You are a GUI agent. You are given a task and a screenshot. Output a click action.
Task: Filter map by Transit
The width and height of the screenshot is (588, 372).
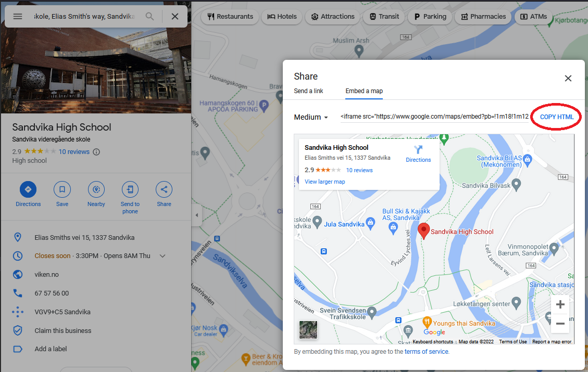384,17
